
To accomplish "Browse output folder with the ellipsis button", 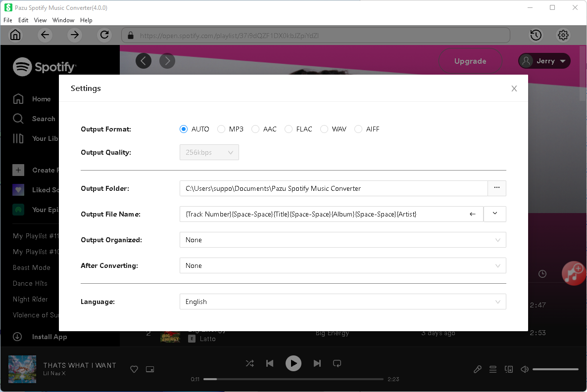I will (497, 188).
